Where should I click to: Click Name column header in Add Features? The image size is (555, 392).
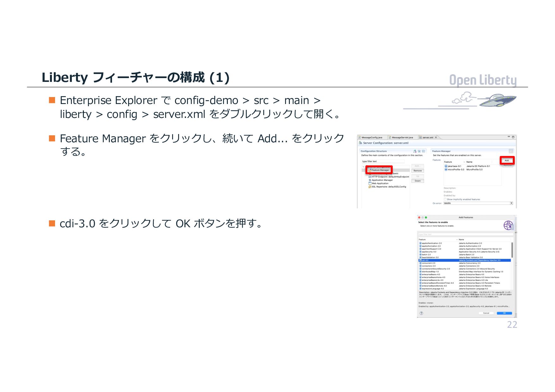[461, 240]
